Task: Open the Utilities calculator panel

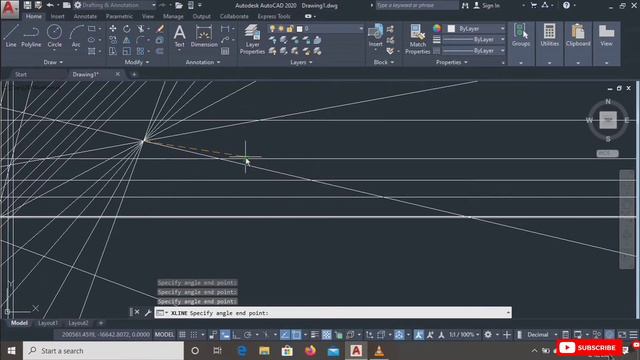Action: click(549, 36)
